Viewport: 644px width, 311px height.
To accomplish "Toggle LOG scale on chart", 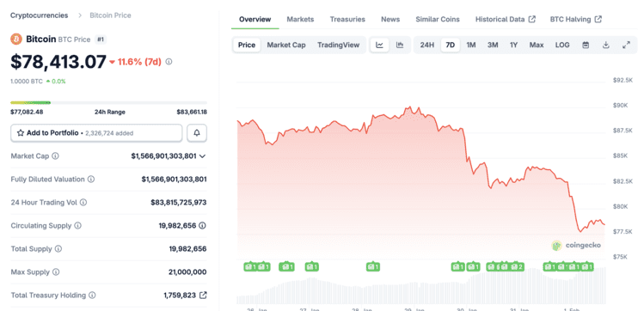I will pyautogui.click(x=562, y=46).
